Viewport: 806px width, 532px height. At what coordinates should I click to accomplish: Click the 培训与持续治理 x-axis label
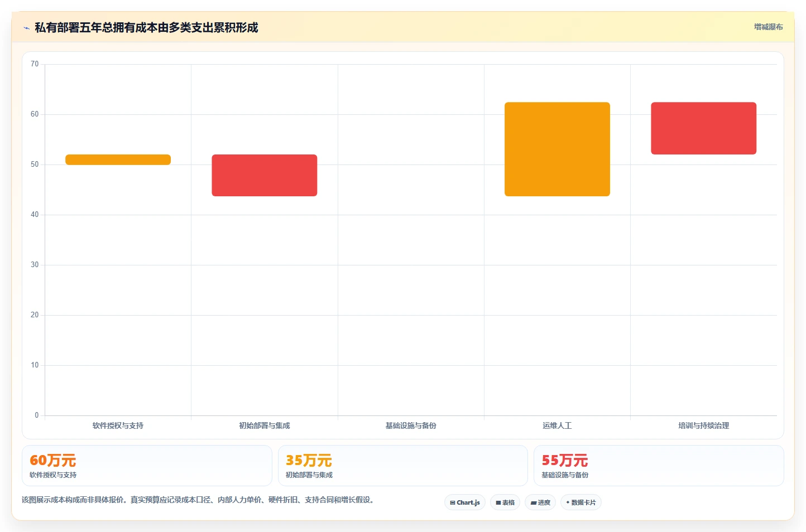(x=703, y=425)
